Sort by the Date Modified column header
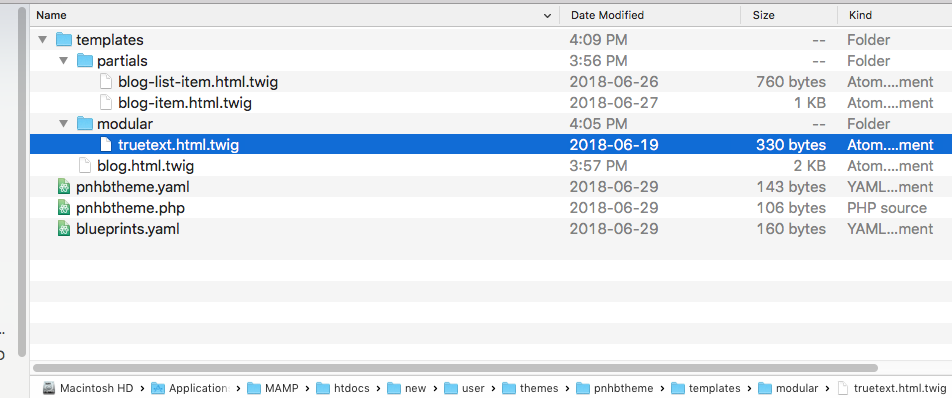Screen dimensions: 952x398 pyautogui.click(x=650, y=15)
